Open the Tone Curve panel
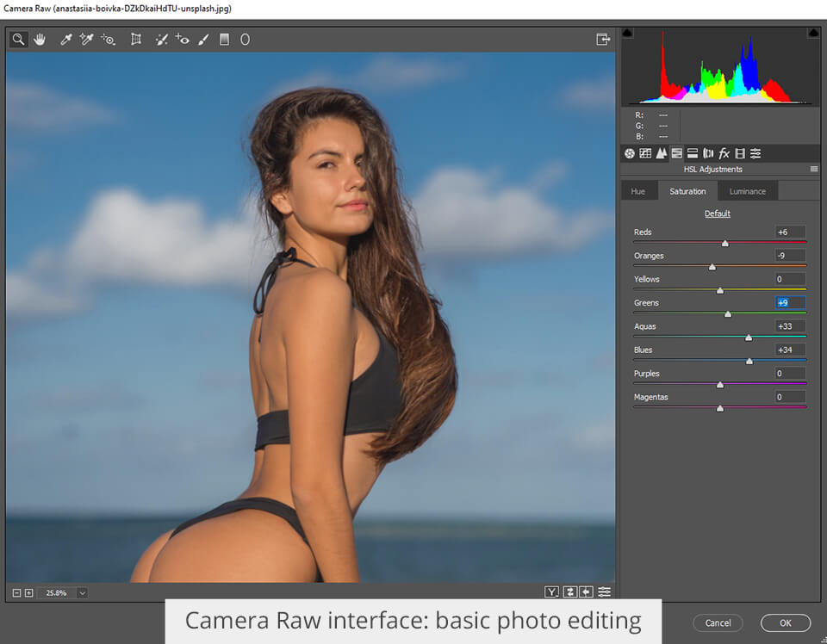The width and height of the screenshot is (827, 644). click(x=644, y=153)
